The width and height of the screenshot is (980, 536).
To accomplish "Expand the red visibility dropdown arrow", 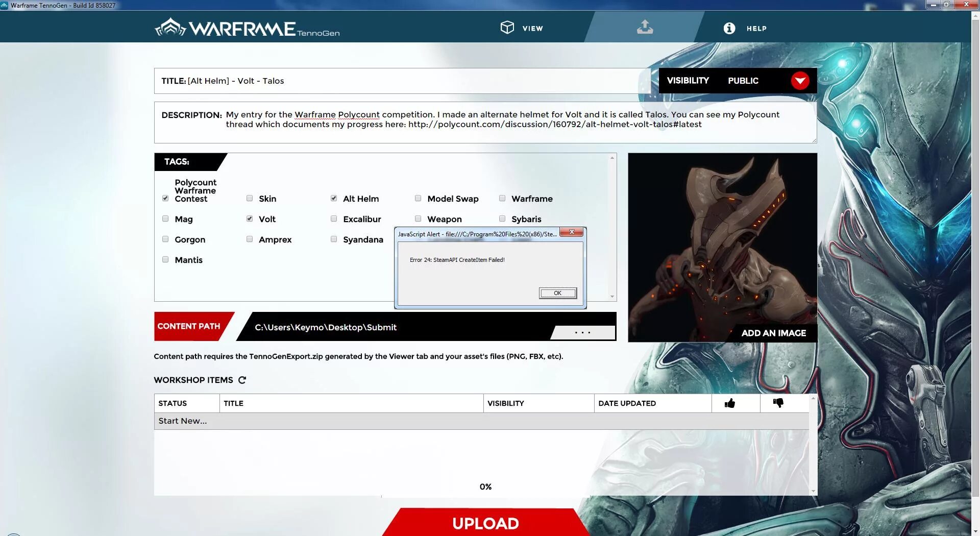I will 800,81.
